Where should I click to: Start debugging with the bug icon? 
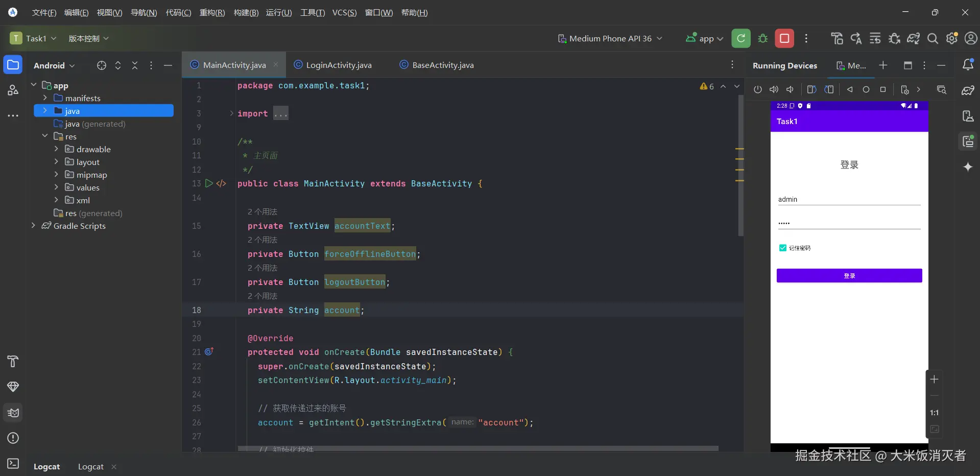pyautogui.click(x=763, y=38)
